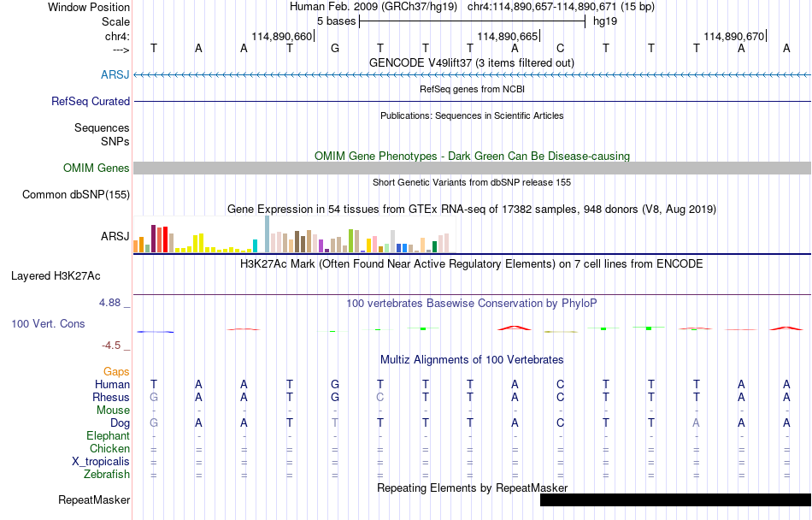
Task: Click the H3K27Ac Mark track title
Action: 471,263
